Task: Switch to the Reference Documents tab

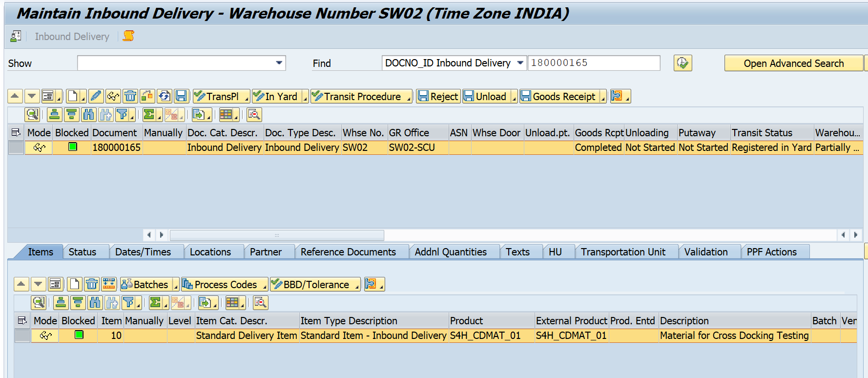Action: click(348, 252)
